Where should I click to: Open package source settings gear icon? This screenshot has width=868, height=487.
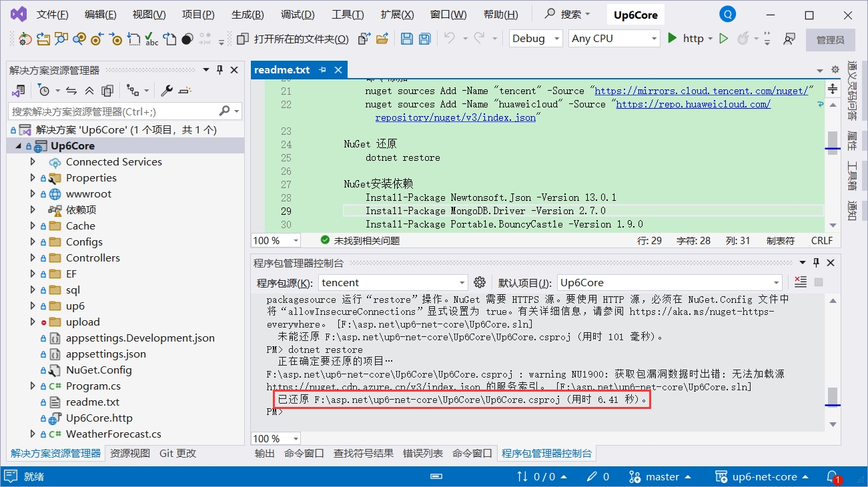[480, 282]
